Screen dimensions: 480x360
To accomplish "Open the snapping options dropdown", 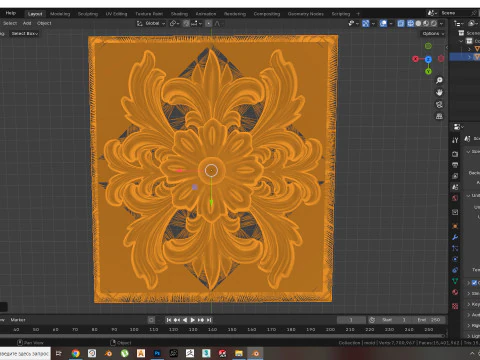I will pyautogui.click(x=196, y=23).
